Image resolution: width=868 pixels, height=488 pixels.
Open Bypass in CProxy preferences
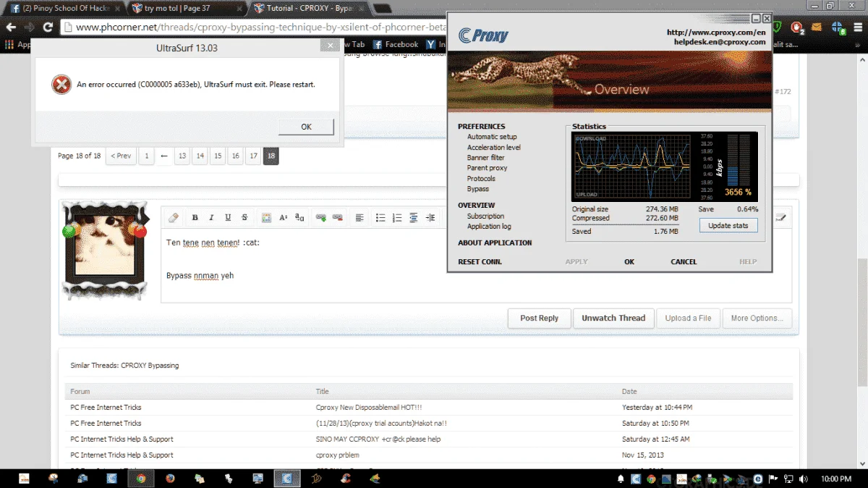[x=477, y=189]
